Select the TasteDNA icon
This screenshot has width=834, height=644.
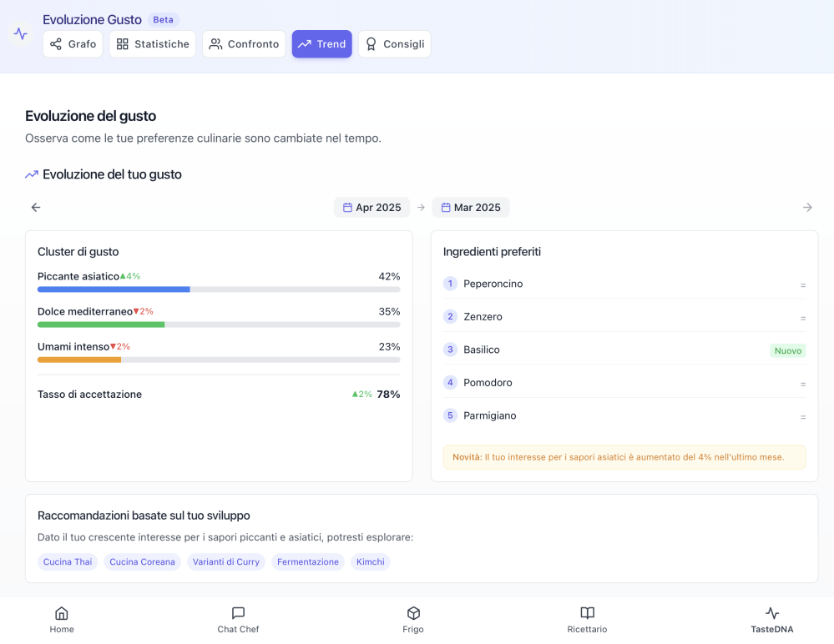(x=771, y=619)
